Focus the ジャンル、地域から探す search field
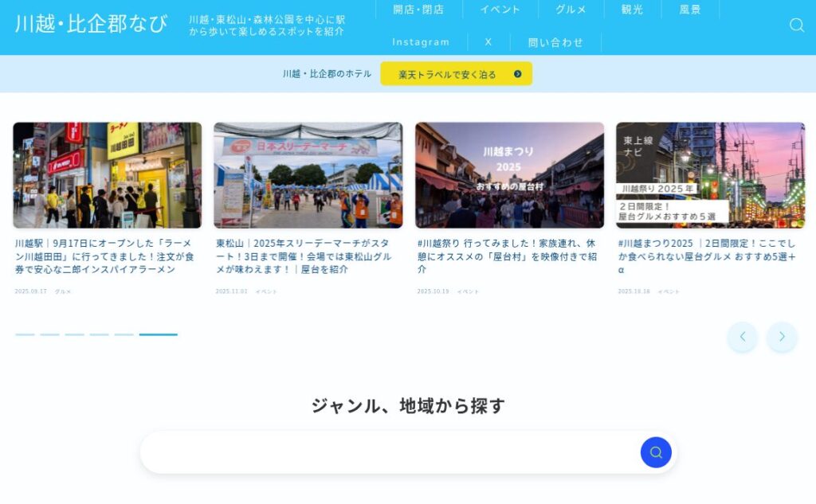The width and height of the screenshot is (816, 504). tap(390, 452)
